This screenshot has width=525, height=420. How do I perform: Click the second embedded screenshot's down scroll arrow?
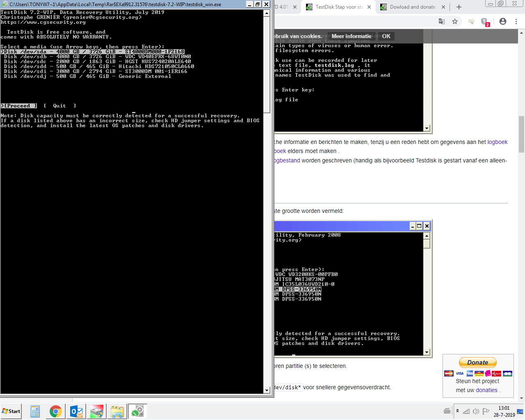(x=427, y=352)
